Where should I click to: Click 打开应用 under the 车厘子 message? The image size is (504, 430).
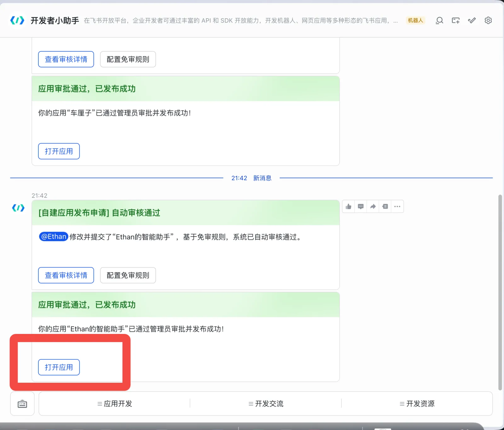59,151
